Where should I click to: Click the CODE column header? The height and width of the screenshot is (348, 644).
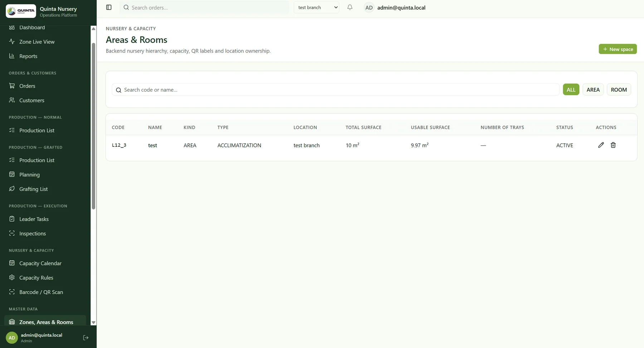(118, 127)
